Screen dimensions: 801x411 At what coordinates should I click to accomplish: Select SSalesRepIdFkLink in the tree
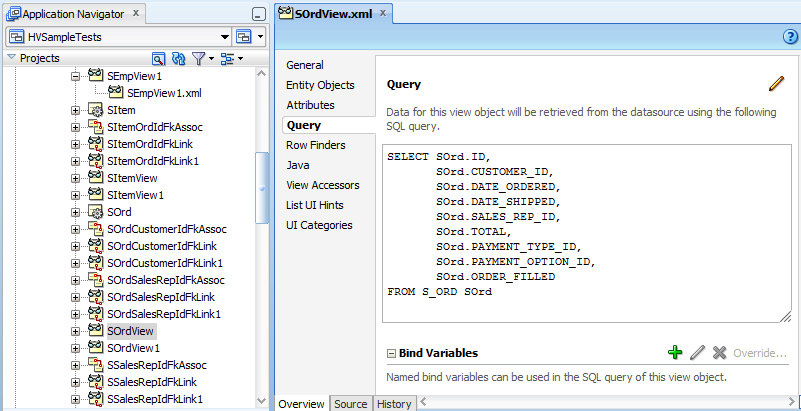(x=152, y=381)
